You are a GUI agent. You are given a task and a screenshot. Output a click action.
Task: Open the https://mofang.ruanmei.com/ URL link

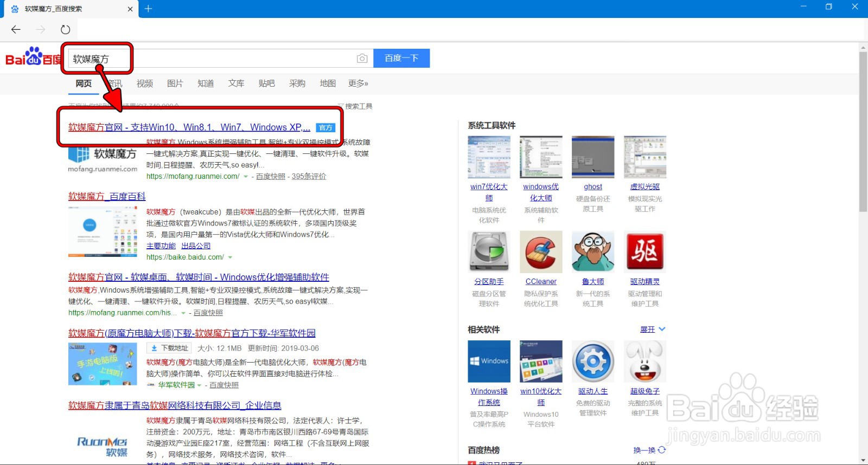click(193, 177)
